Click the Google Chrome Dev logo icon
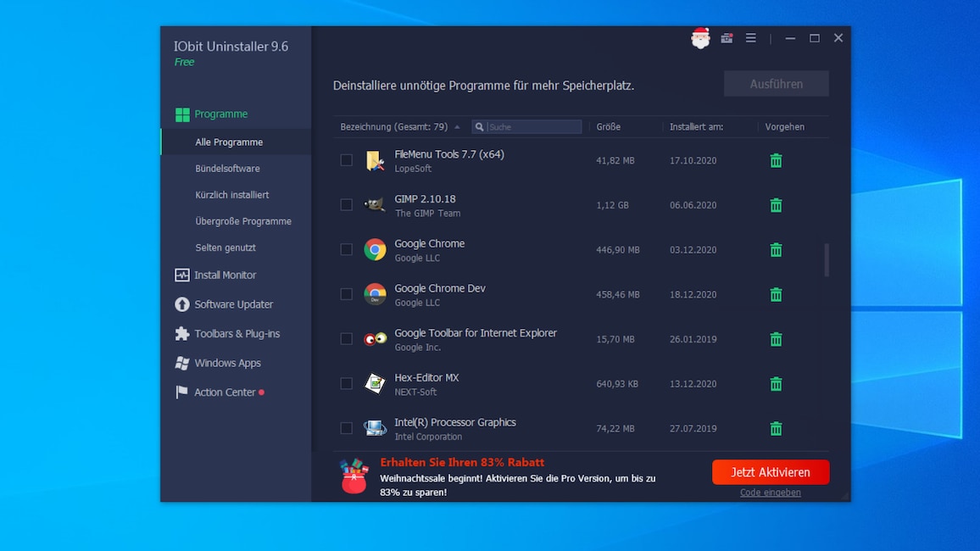980x551 pixels. pyautogui.click(x=375, y=294)
